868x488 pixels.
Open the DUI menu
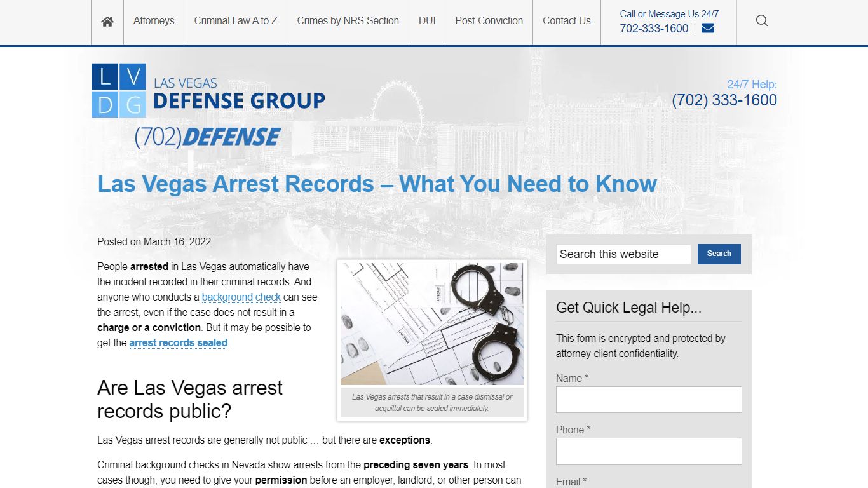pos(427,20)
